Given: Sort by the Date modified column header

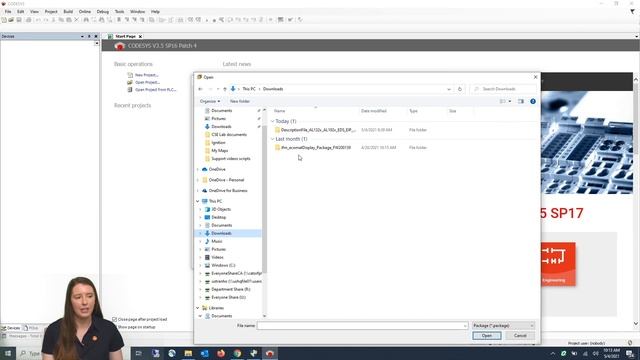Looking at the screenshot, I should click(373, 111).
